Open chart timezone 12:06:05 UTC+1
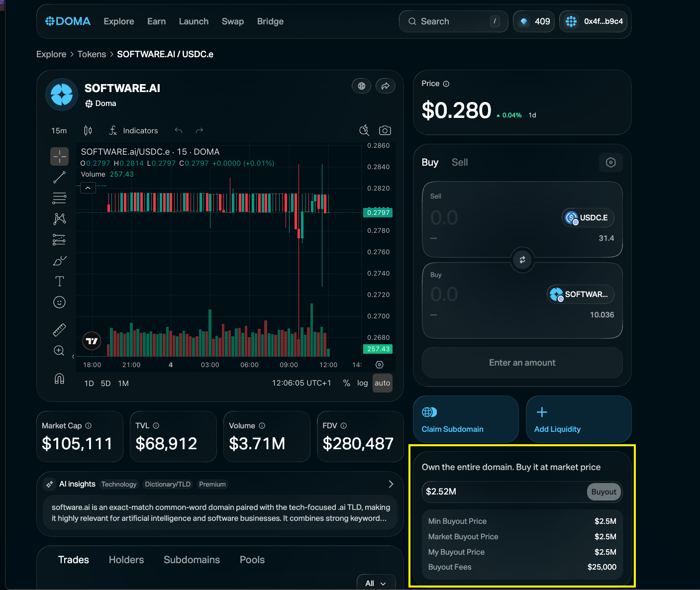 301,383
